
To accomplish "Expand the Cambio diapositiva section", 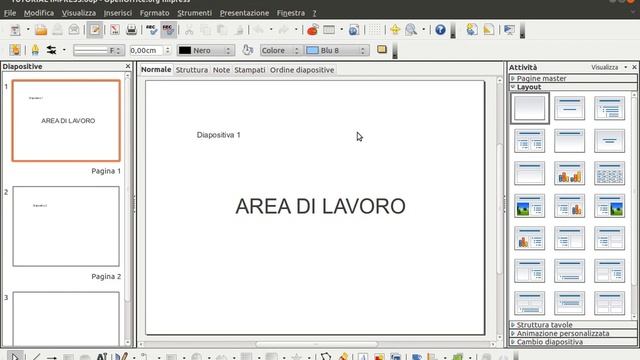I will [573, 342].
